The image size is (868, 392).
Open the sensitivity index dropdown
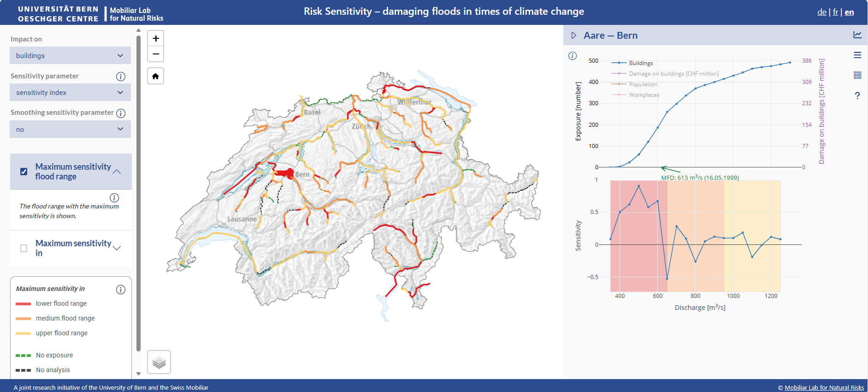pyautogui.click(x=70, y=93)
